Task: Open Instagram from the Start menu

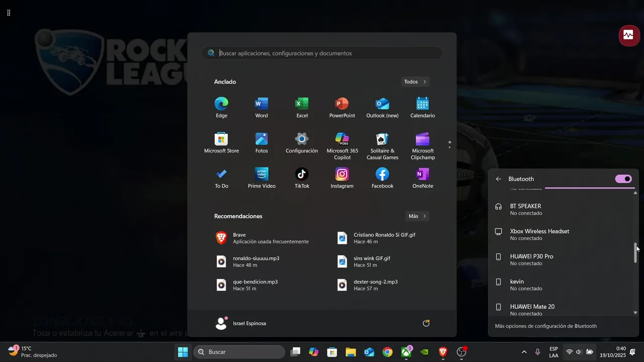Action: [342, 178]
